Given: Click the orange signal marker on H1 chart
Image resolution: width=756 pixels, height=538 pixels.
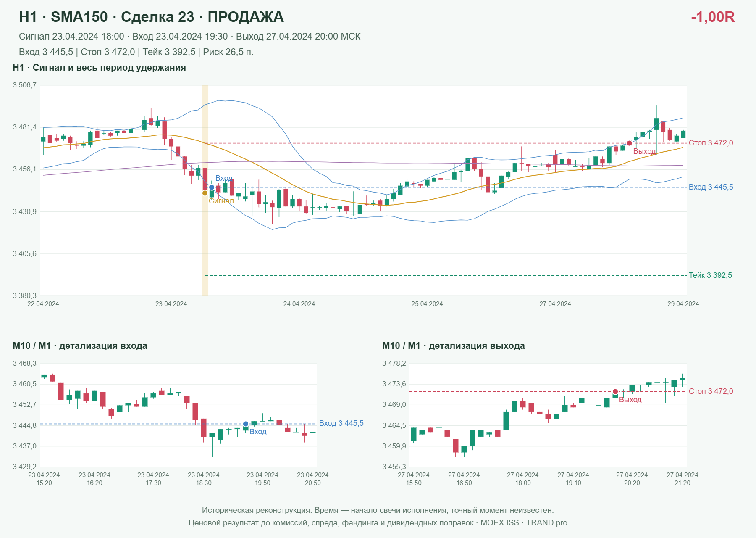Looking at the screenshot, I should point(205,193).
